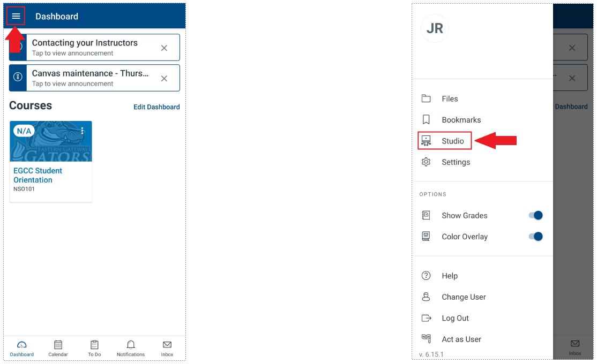
Task: Open the hamburger menu on Dashboard
Action: coord(16,17)
